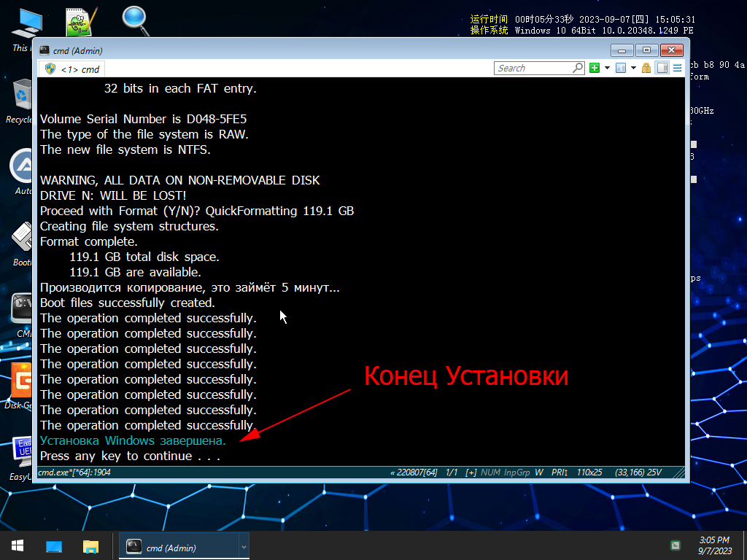The height and width of the screenshot is (560, 747).
Task: Toggle the scrollbar buffer view icon
Action: click(662, 68)
